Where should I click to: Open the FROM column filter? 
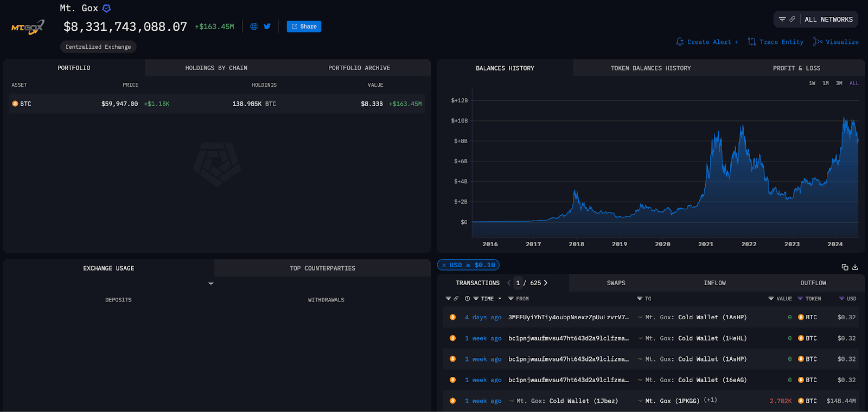(x=510, y=299)
